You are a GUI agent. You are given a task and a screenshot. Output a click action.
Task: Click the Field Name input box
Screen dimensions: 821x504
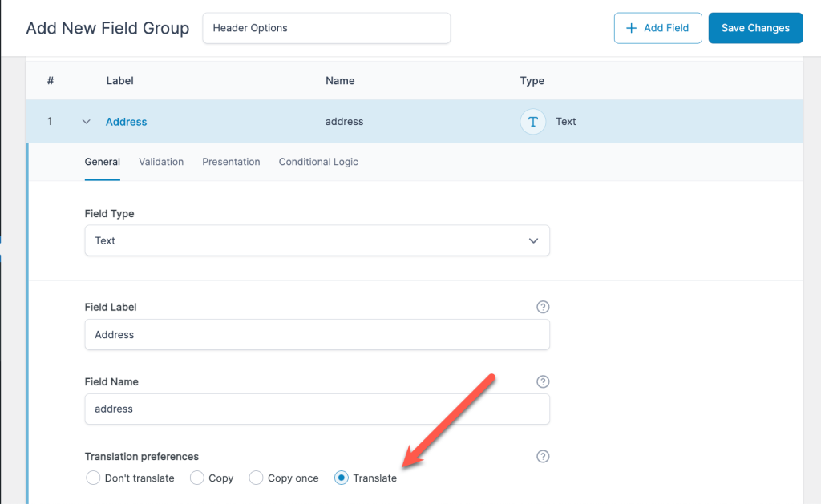pos(317,409)
